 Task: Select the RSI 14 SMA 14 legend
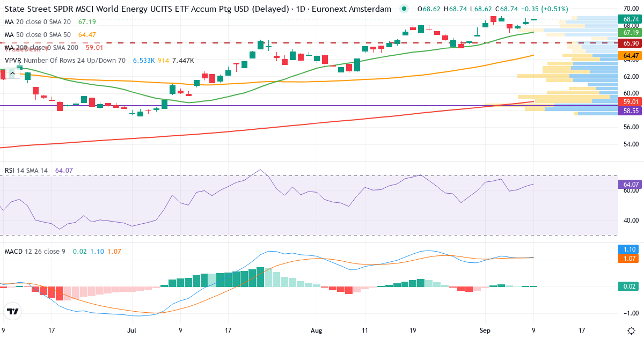pos(26,171)
